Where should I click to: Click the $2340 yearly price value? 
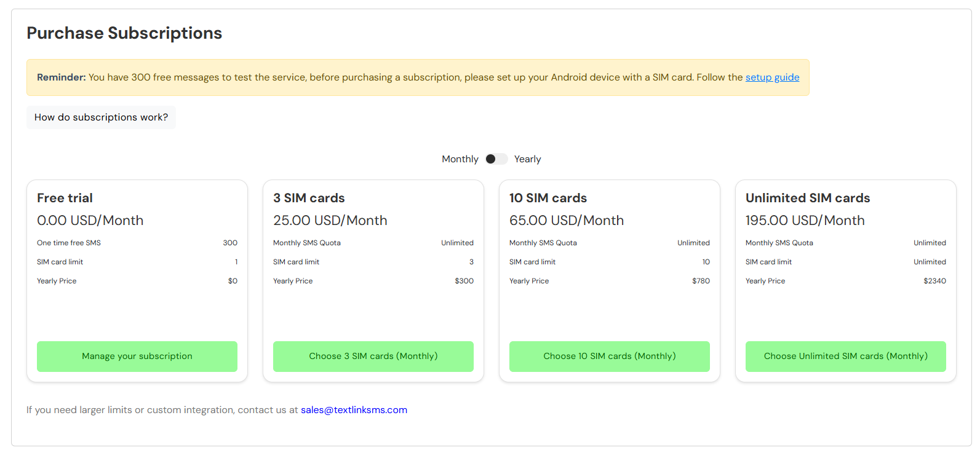pyautogui.click(x=934, y=281)
